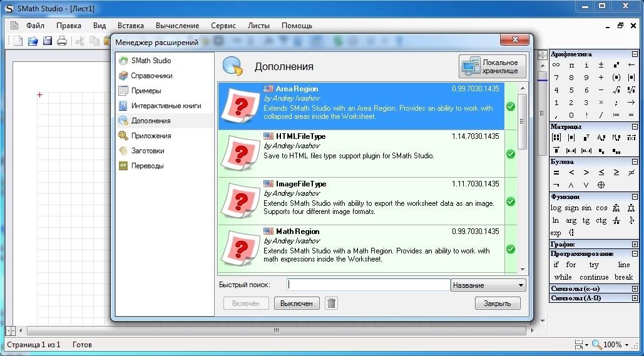The width and height of the screenshot is (644, 356).
Task: Collapse the Булева panel
Action: 635,162
